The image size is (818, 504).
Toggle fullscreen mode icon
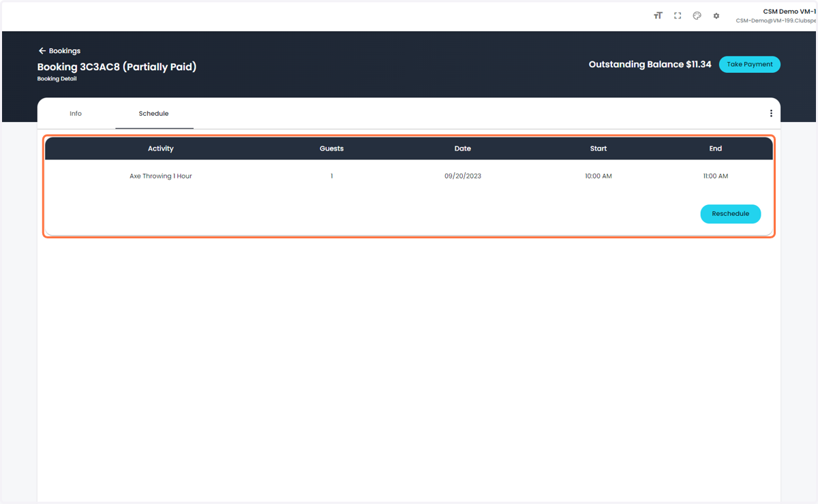click(x=678, y=16)
